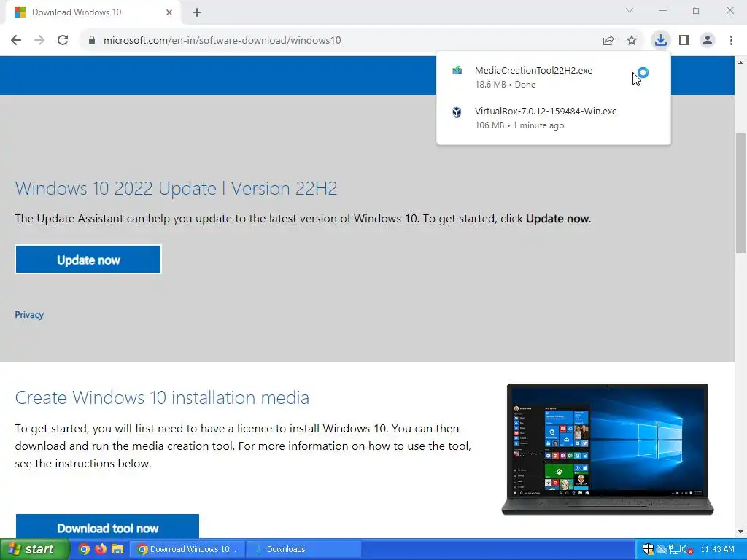Share this page using the share icon
Image resolution: width=747 pixels, height=560 pixels.
click(x=608, y=41)
